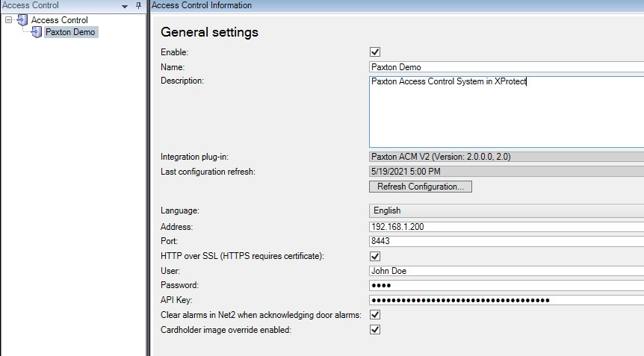This screenshot has width=644, height=356.
Task: Click the Name field containing Paxton Demo
Action: click(507, 67)
